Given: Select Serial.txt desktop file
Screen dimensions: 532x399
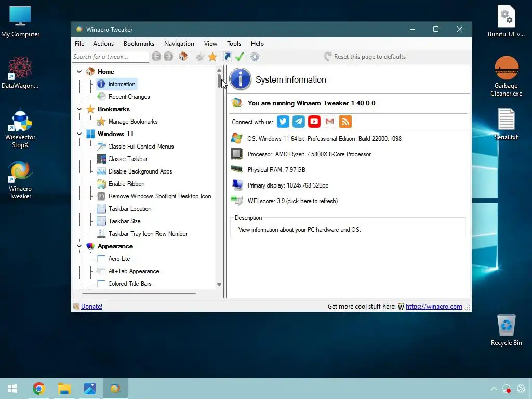Looking at the screenshot, I should pyautogui.click(x=506, y=124).
